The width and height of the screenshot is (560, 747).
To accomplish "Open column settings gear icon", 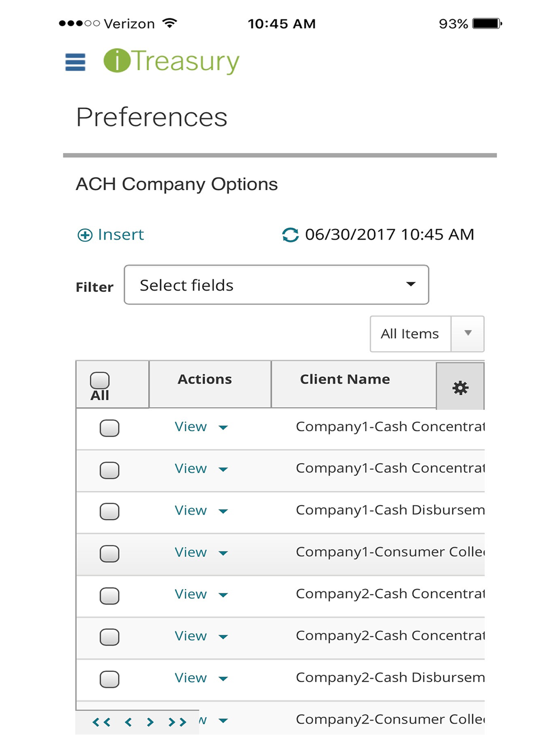I will tap(460, 387).
